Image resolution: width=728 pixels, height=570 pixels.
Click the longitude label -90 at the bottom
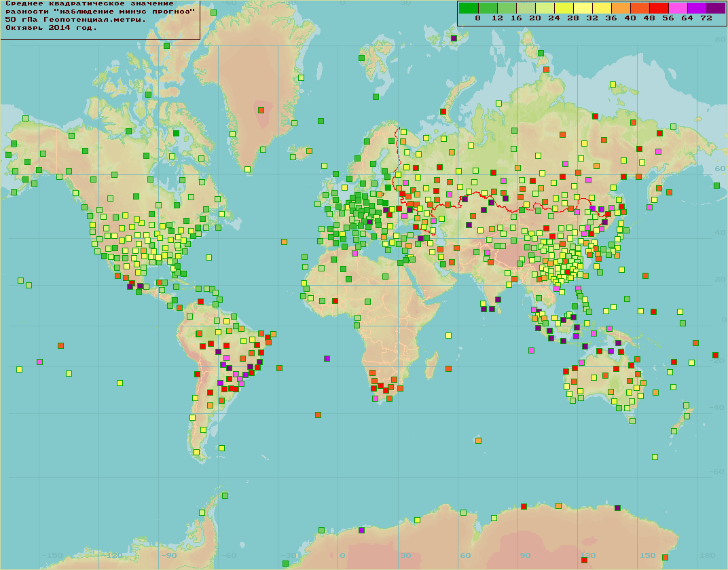coord(169,556)
